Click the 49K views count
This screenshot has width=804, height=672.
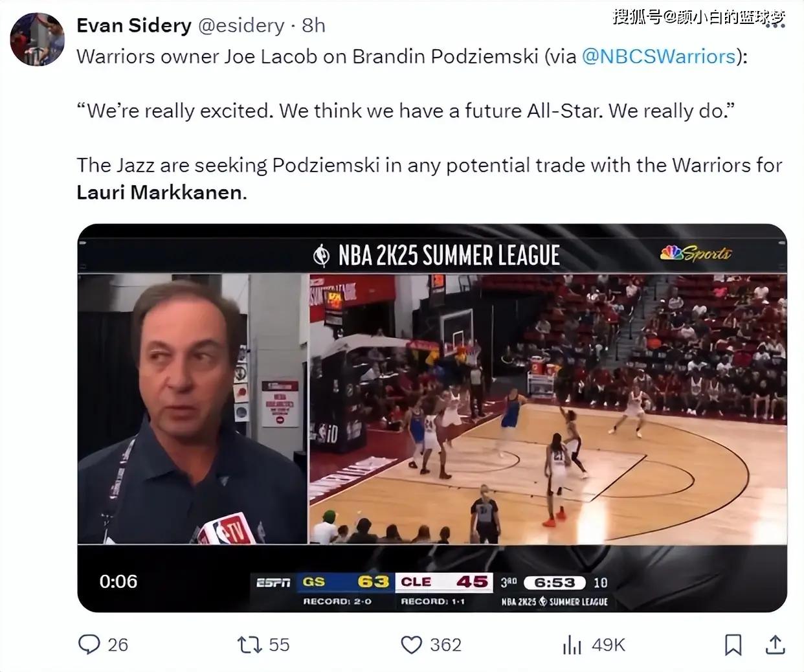(609, 645)
